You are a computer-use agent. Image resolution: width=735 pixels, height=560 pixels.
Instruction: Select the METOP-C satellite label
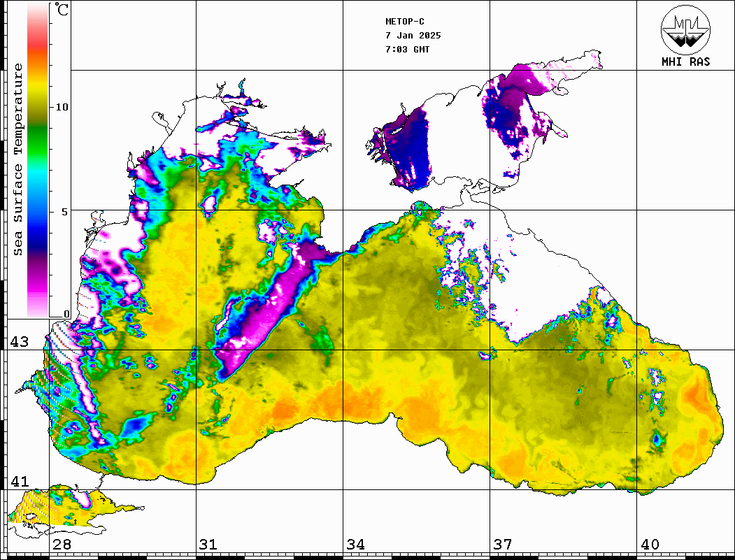(405, 22)
